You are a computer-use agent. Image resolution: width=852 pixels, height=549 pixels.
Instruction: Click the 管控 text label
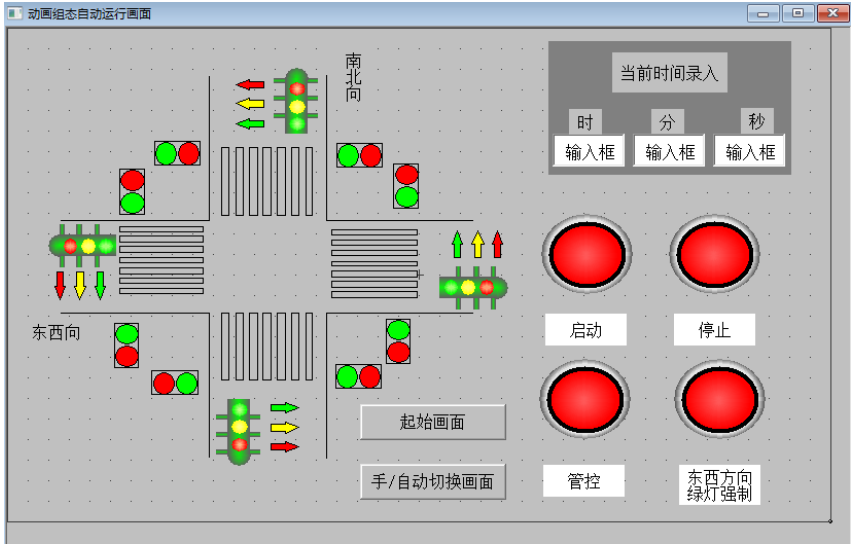pyautogui.click(x=584, y=481)
